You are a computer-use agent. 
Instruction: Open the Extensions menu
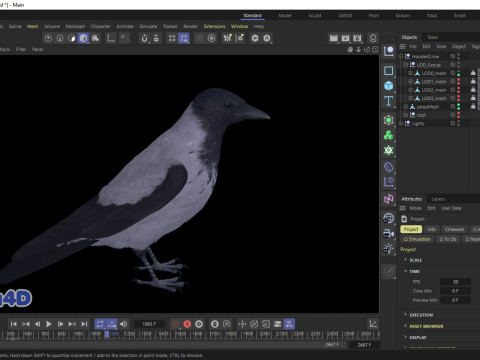214,26
